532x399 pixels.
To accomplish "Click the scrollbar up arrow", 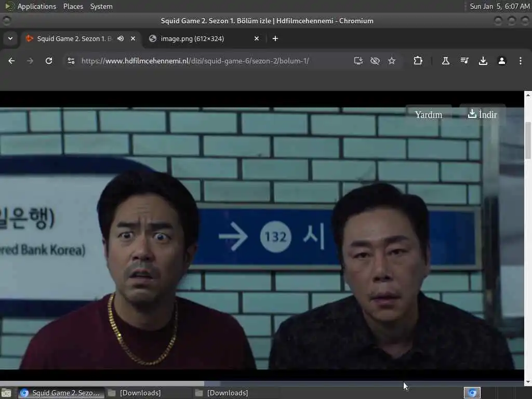I will point(528,95).
